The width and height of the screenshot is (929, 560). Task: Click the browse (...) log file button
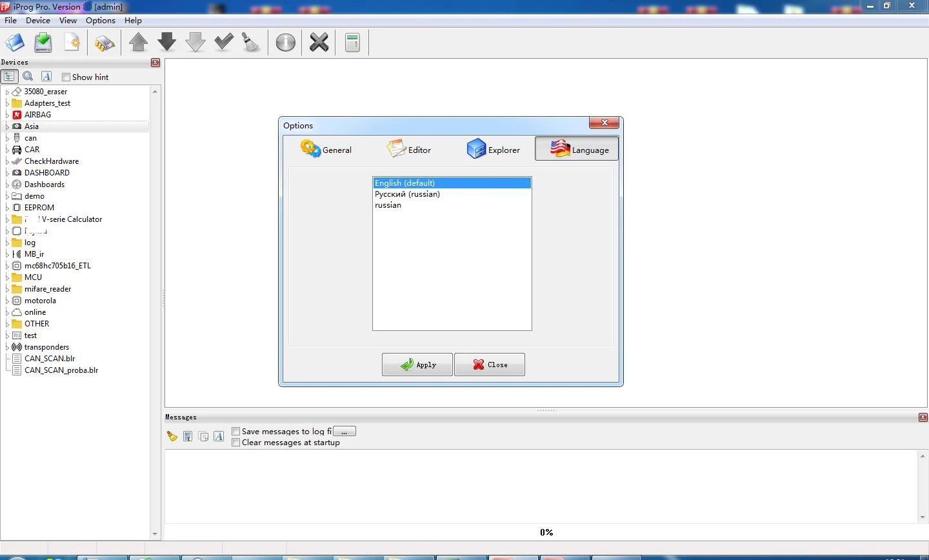tap(345, 431)
